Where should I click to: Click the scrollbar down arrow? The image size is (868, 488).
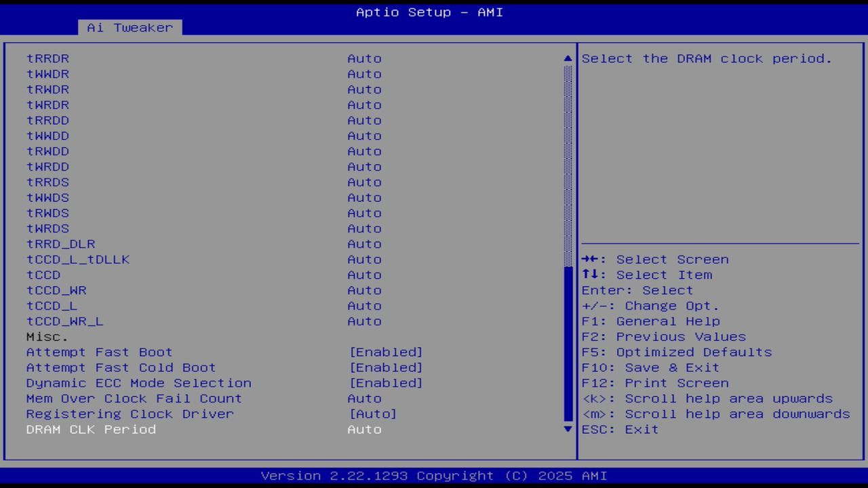tap(567, 429)
